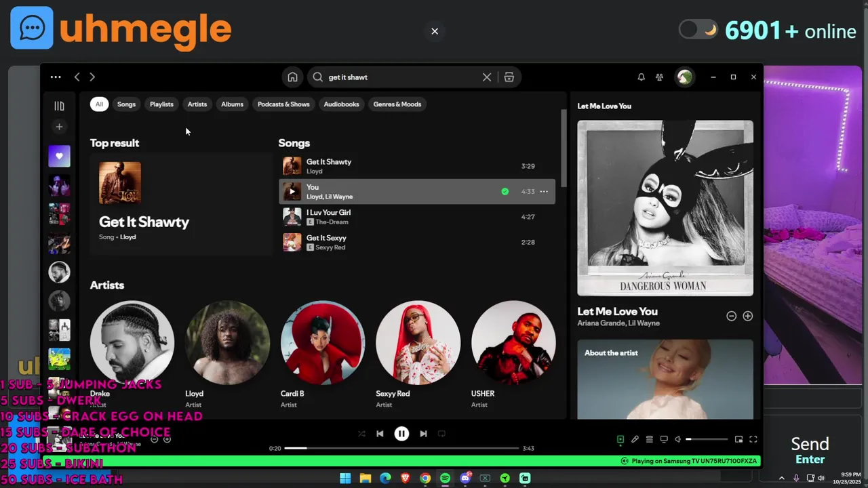This screenshot has width=868, height=488.
Task: Open more options for the You row
Action: 544,192
